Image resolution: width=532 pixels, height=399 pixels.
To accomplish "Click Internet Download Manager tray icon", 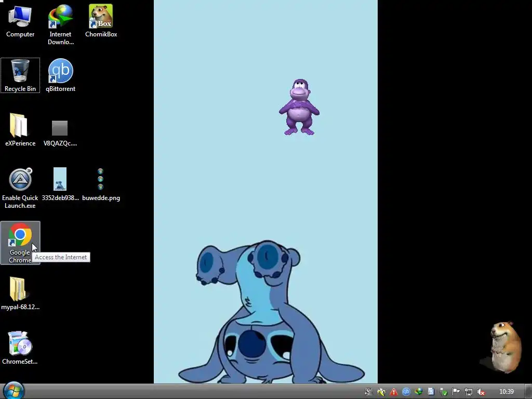I will [x=418, y=392].
